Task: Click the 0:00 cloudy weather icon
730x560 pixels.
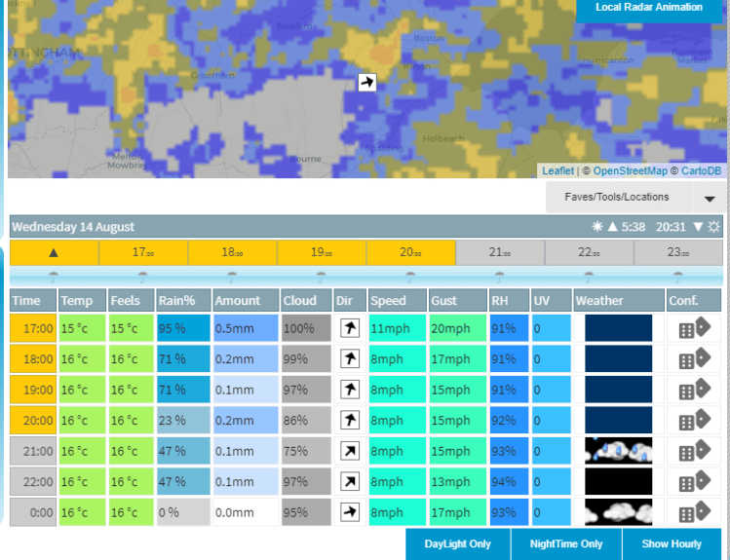Action: [x=618, y=512]
